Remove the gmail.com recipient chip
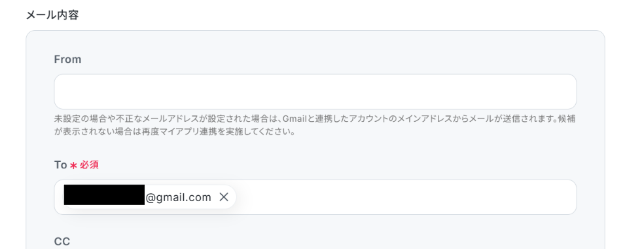The width and height of the screenshot is (644, 249). pos(223,197)
